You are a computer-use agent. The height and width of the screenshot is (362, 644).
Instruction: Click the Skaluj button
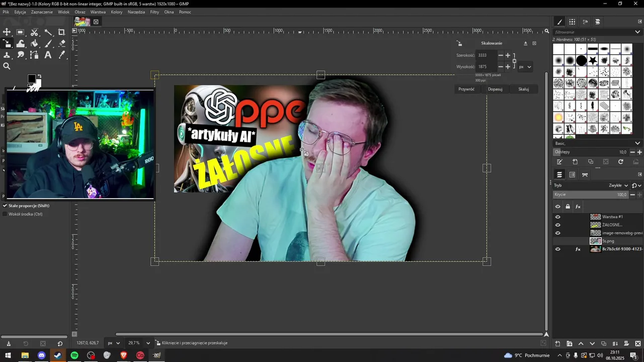(524, 89)
